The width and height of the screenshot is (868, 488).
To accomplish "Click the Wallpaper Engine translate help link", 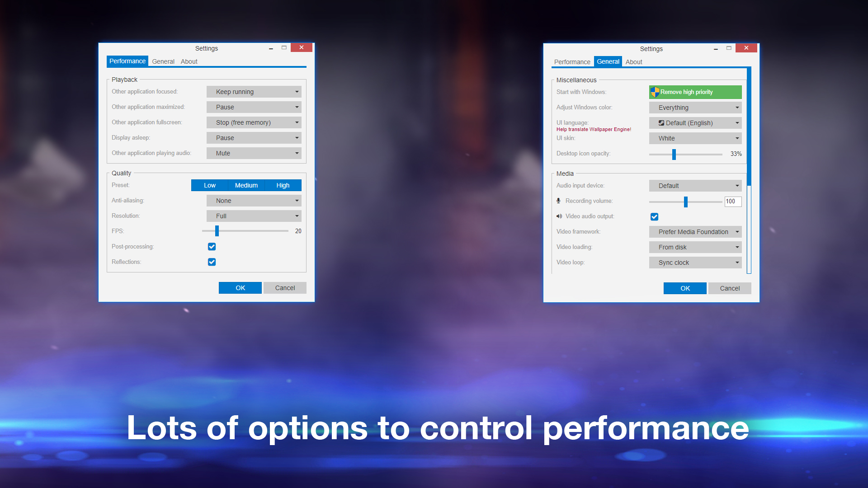I will [x=593, y=129].
